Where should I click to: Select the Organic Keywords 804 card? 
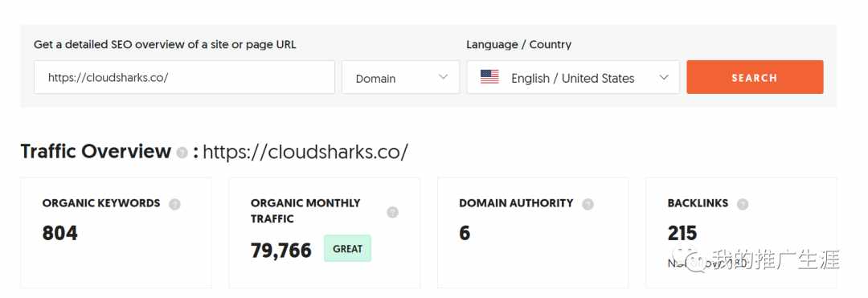pos(116,233)
